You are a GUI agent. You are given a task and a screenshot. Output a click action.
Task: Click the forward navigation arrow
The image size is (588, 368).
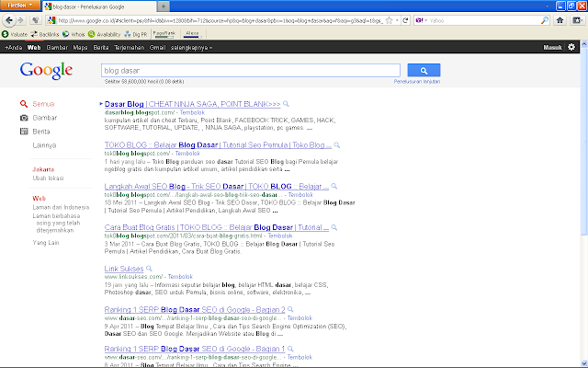(20, 20)
